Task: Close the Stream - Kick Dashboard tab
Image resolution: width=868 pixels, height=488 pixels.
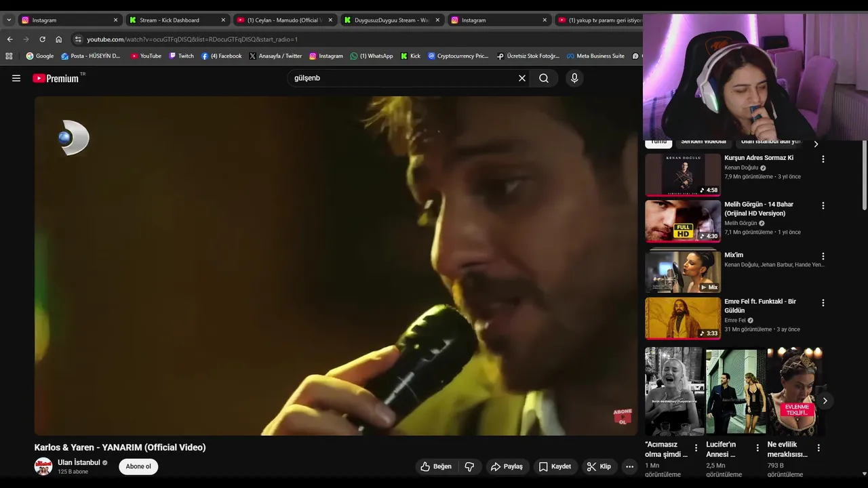Action: pyautogui.click(x=223, y=20)
